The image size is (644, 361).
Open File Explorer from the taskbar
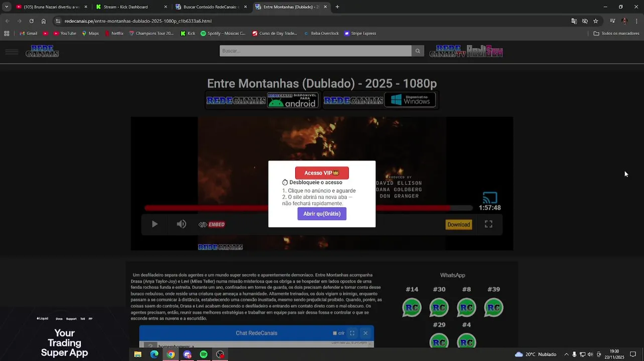coord(138,354)
